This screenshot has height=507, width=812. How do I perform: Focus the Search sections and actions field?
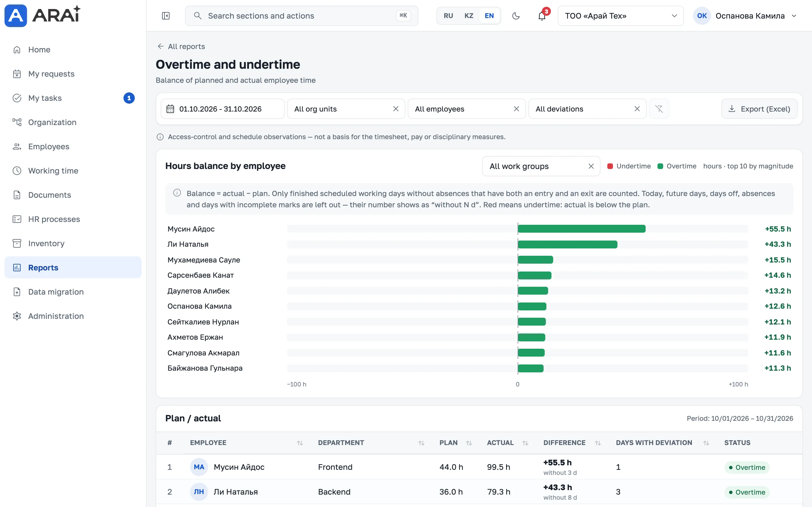301,16
